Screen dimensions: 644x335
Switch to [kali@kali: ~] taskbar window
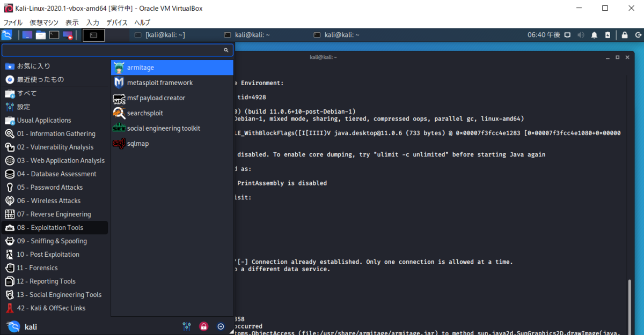coord(160,35)
